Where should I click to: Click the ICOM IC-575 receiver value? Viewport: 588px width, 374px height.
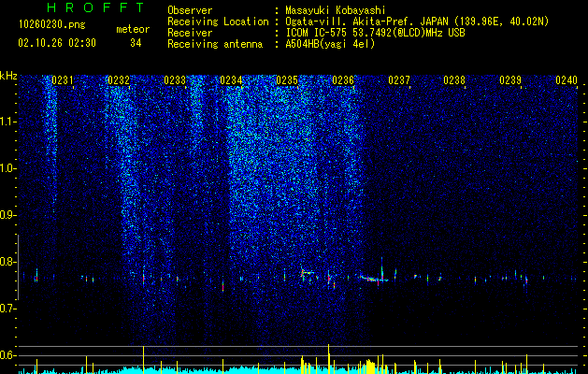coord(375,33)
